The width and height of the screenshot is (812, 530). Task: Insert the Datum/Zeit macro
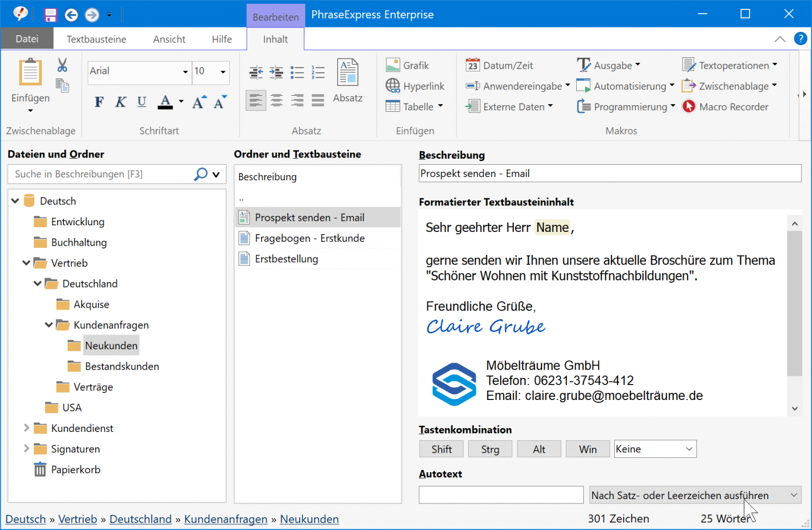500,66
